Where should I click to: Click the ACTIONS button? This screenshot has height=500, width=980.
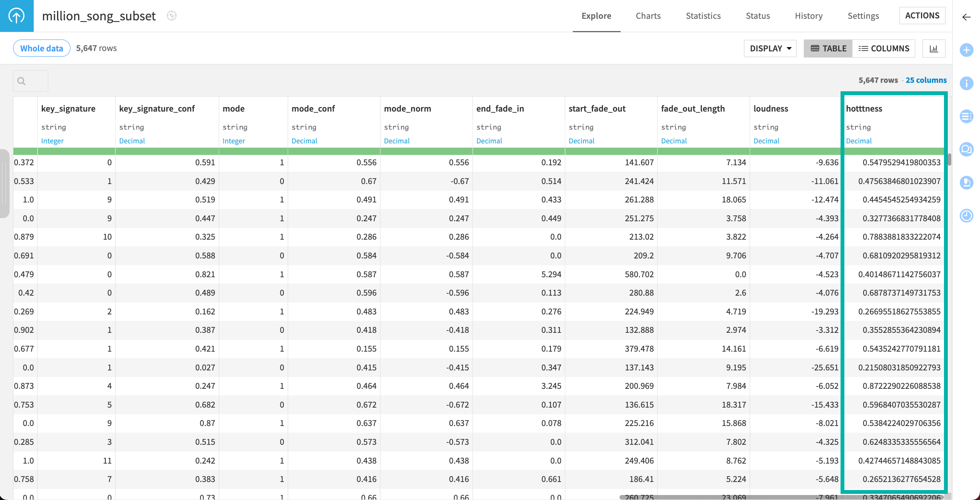922,16
